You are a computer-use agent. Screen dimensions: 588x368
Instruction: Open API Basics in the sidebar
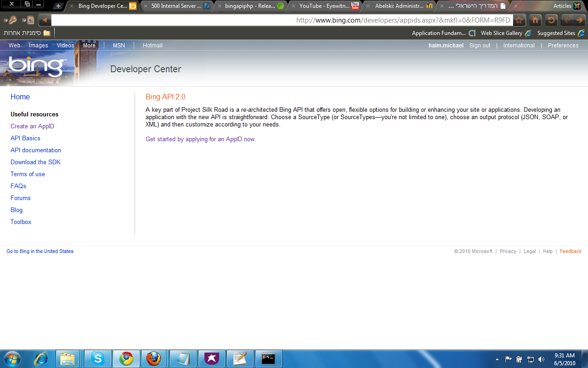(x=25, y=138)
